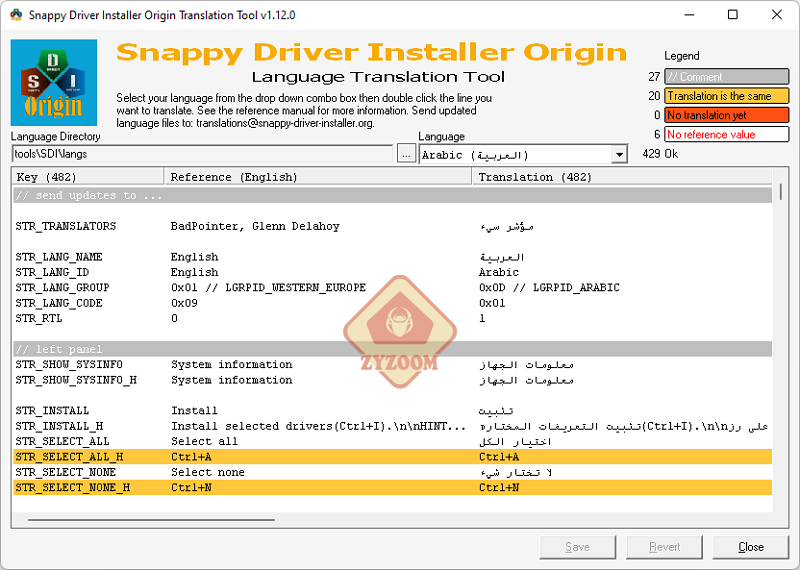Select the STR_INSTALL row
The width and height of the screenshot is (800, 570).
pyautogui.click(x=392, y=411)
